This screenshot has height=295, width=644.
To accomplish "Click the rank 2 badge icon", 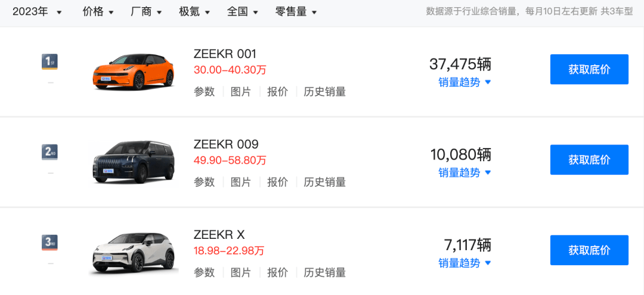I will (49, 152).
